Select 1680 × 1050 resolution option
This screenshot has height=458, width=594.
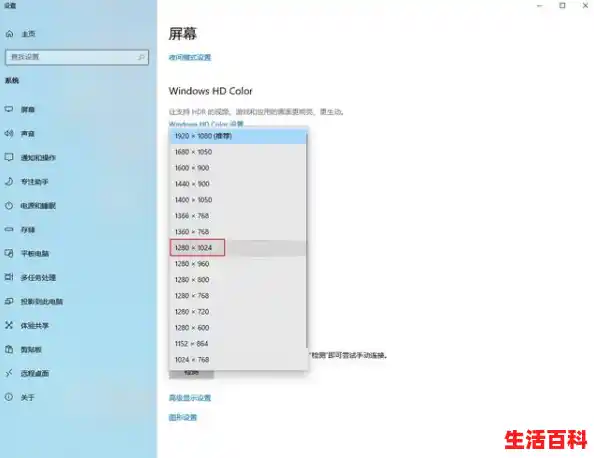(x=238, y=152)
